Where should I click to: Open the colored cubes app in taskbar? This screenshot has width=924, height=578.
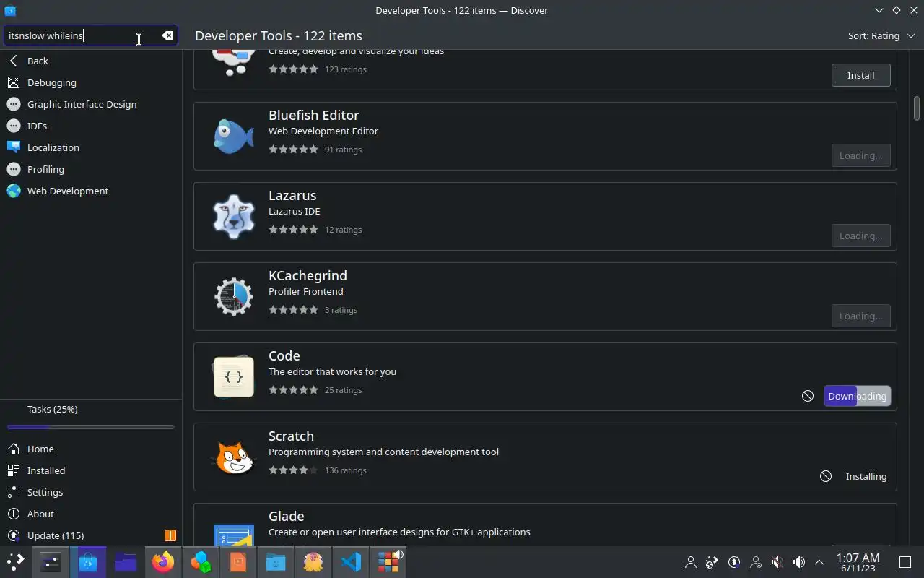point(201,561)
